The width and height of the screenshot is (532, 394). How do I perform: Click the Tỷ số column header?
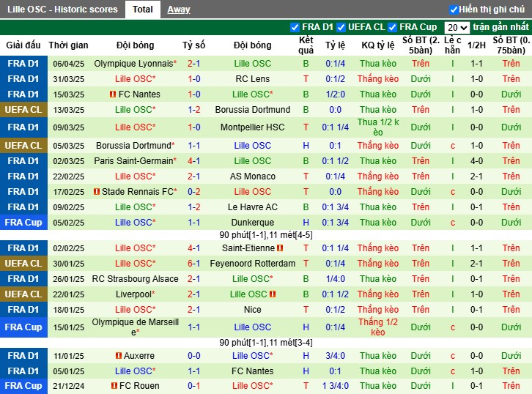tap(193, 45)
